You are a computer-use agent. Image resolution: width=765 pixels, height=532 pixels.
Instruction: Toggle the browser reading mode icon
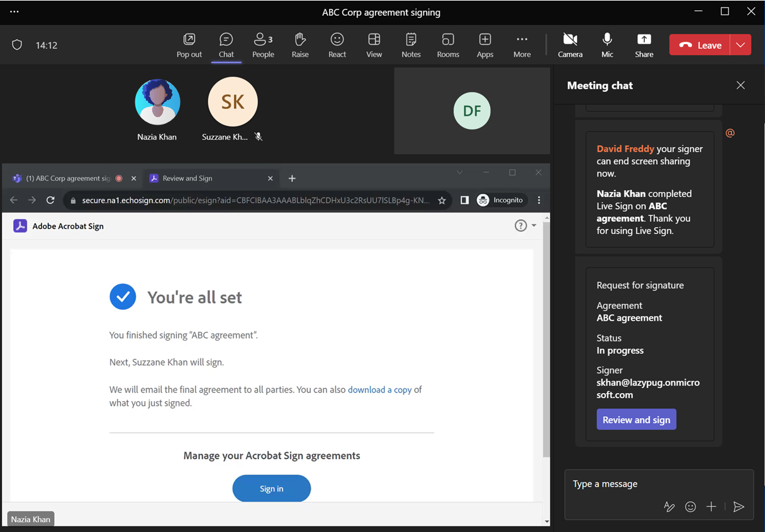click(x=464, y=200)
